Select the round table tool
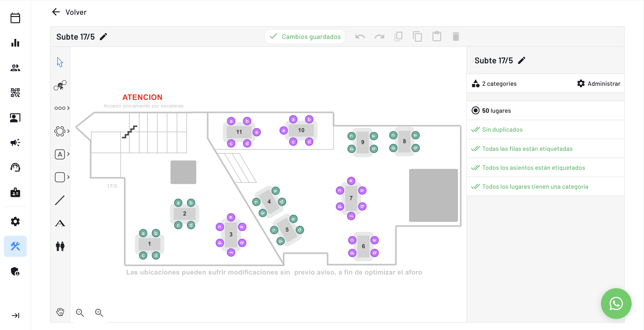The height and width of the screenshot is (330, 644). 60,131
